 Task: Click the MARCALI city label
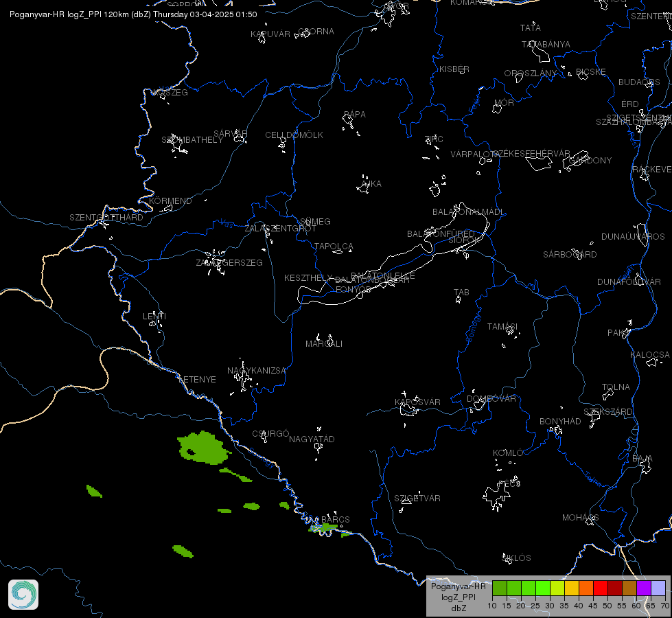tap(324, 344)
